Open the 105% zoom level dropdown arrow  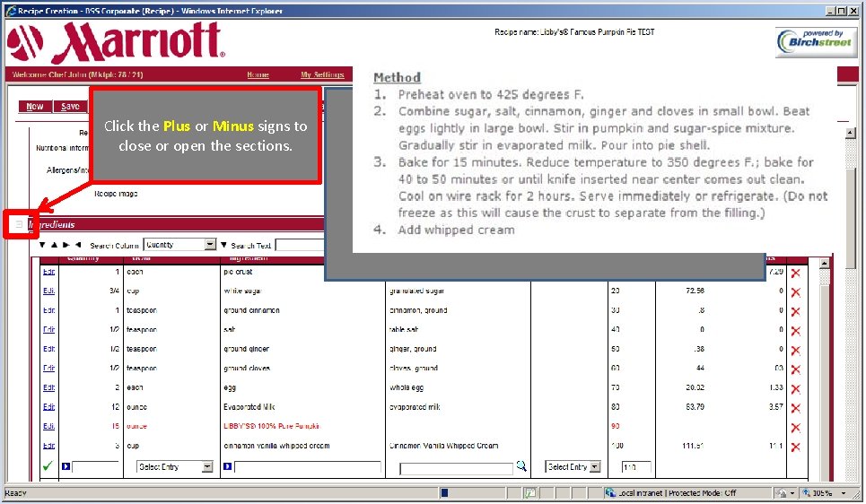(x=844, y=493)
